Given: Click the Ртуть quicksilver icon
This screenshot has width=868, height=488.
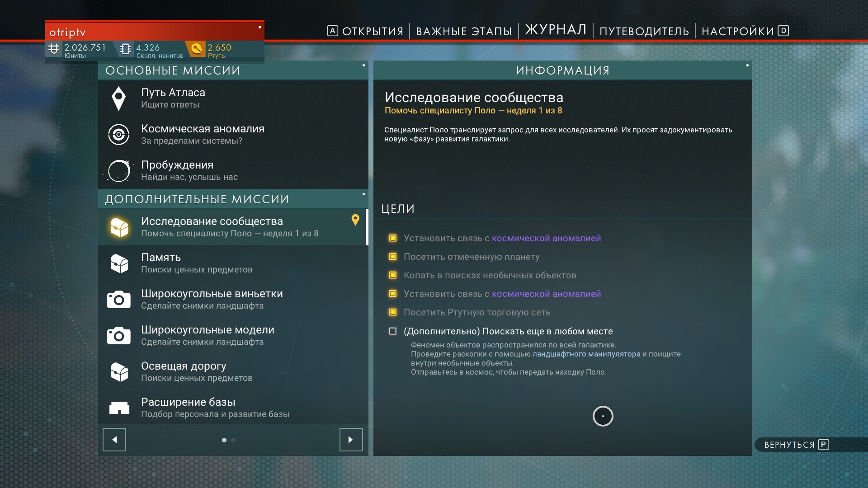Looking at the screenshot, I should tap(197, 49).
